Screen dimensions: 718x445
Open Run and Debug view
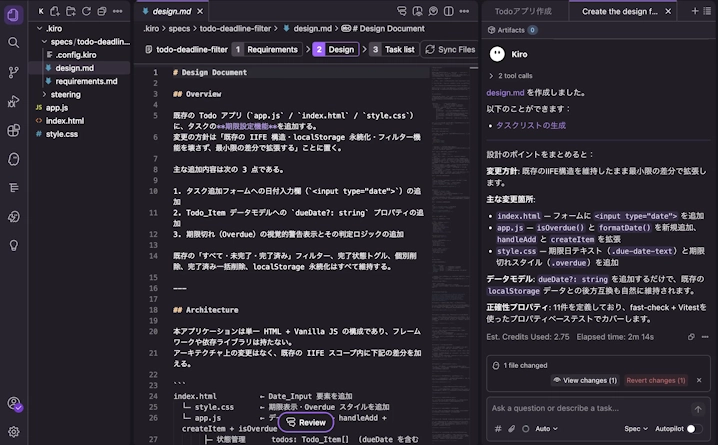14,101
